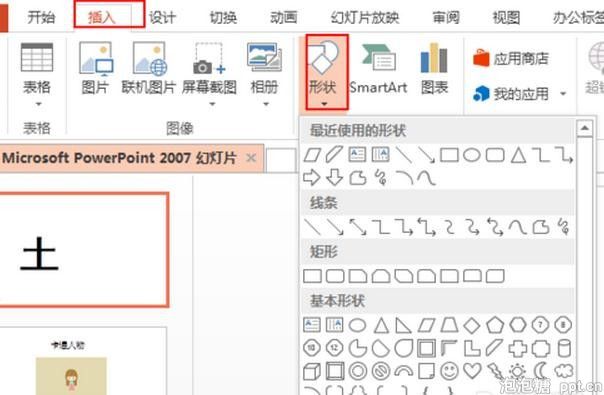
Task: Select the pentagon in 基本形状
Action: point(495,325)
